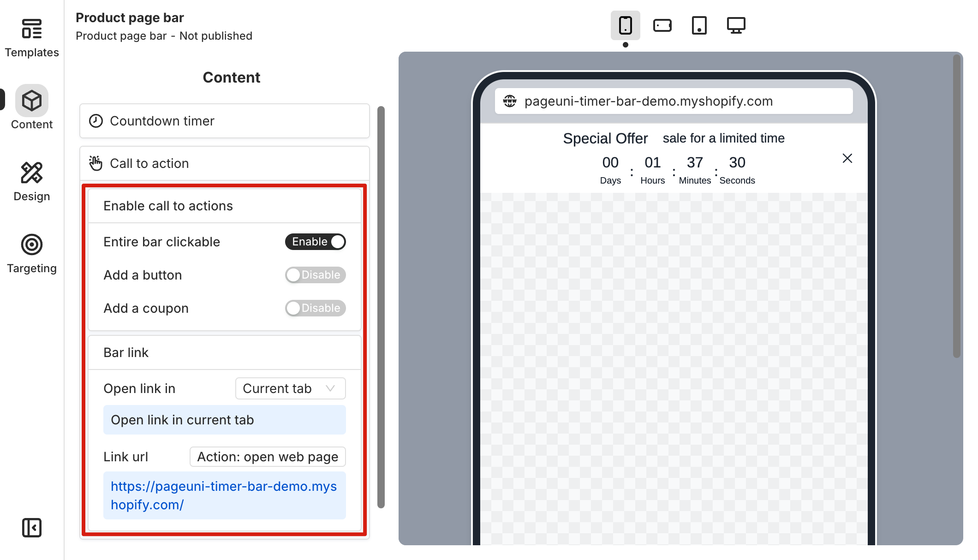The image size is (978, 560).
Task: Open the Action: open web page dropdown
Action: [x=268, y=457]
